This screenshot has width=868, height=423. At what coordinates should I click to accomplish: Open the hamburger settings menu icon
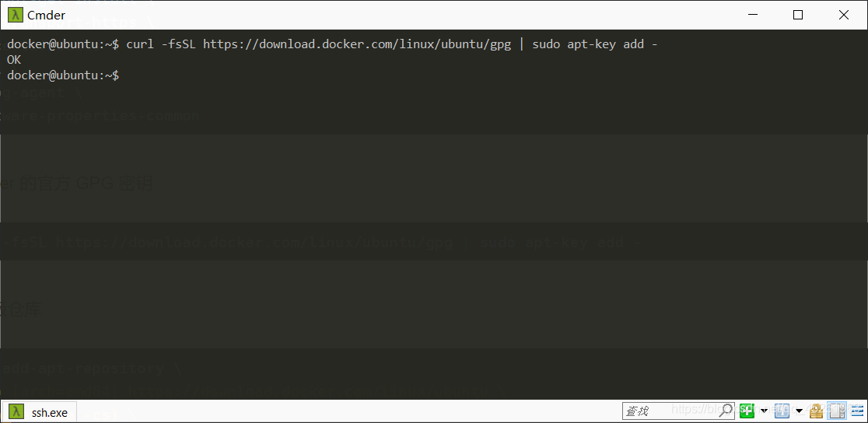point(857,411)
